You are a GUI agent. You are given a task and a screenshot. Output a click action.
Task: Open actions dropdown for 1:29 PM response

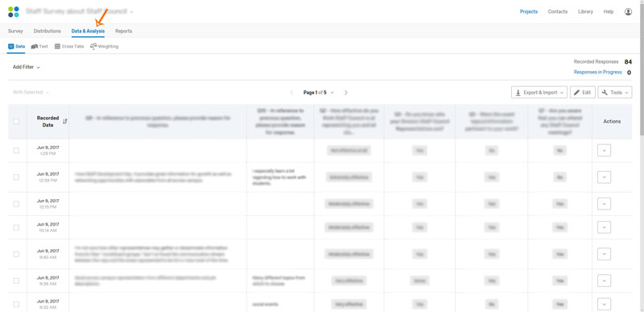(x=604, y=151)
